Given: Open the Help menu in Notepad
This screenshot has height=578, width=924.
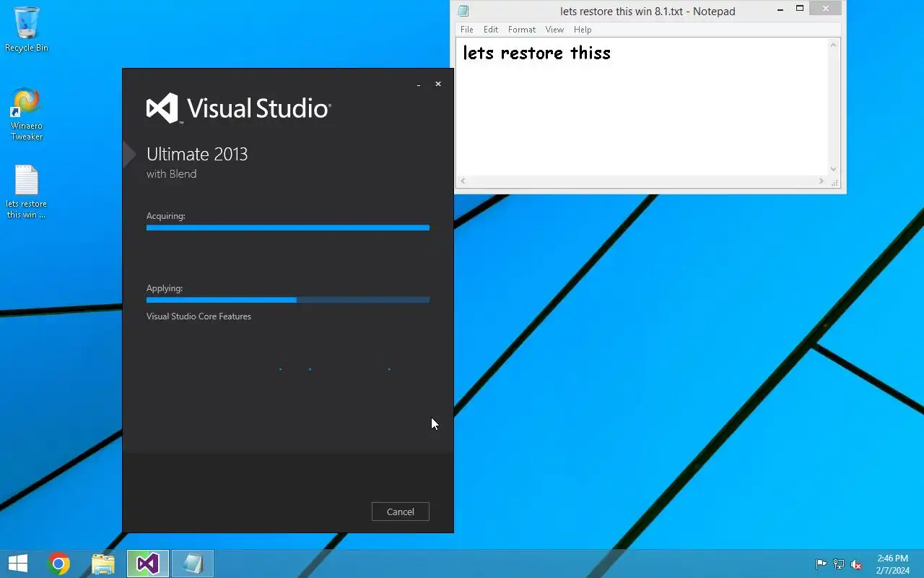Looking at the screenshot, I should pyautogui.click(x=583, y=30).
